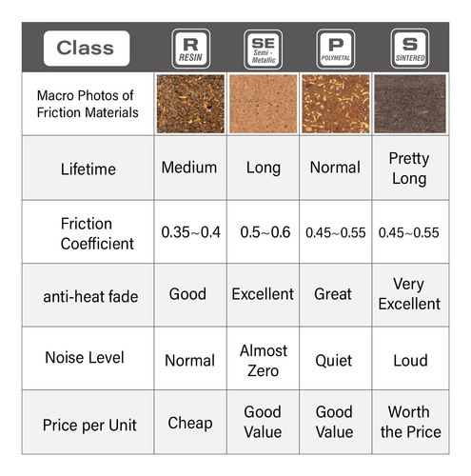
Task: Click the Pretty Long lifetime cell
Action: 410,169
